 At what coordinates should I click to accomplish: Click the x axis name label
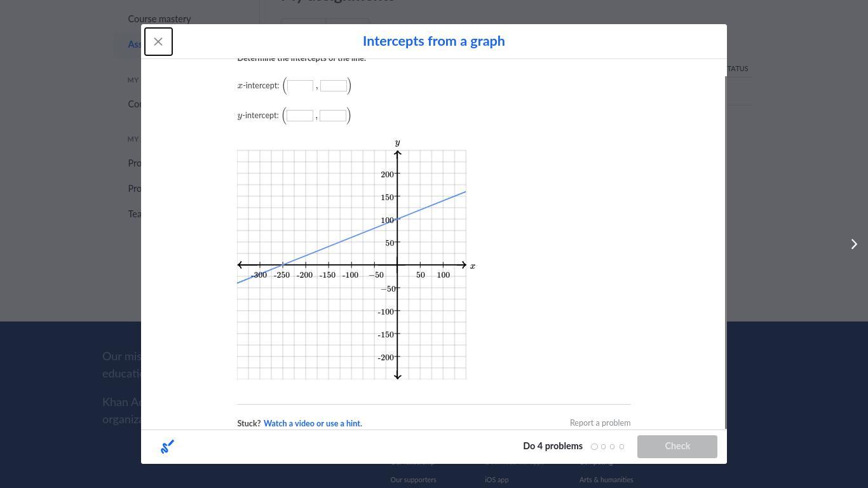click(x=473, y=266)
